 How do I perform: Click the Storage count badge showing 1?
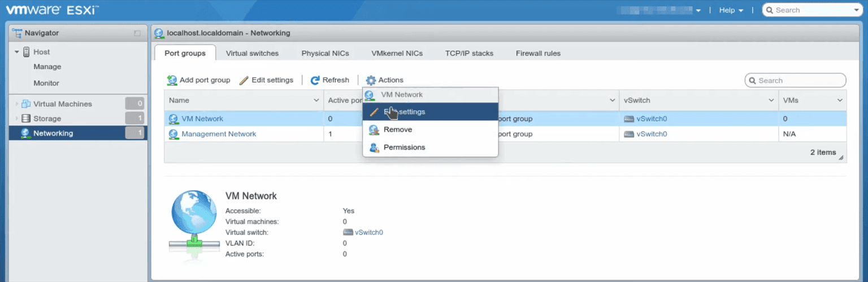click(134, 119)
